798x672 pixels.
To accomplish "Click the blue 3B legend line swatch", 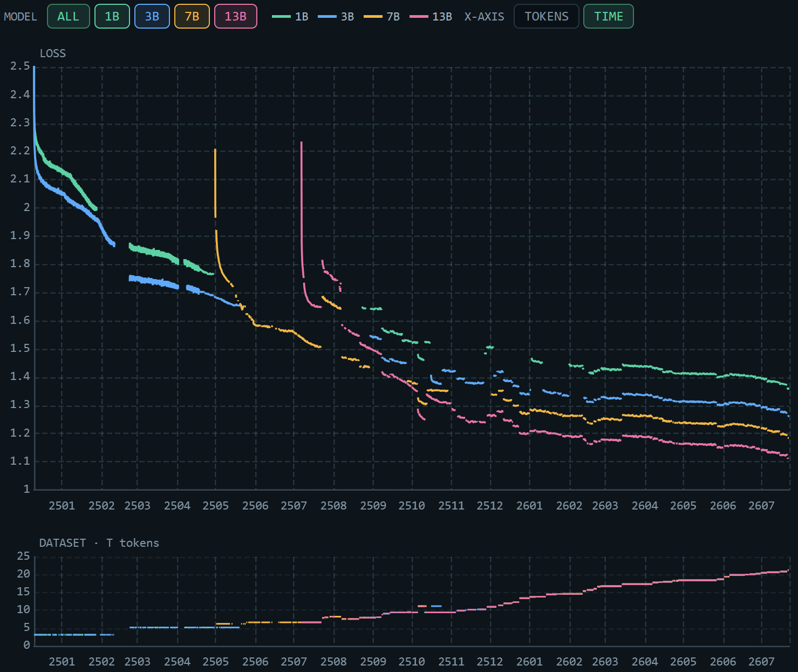I will click(327, 17).
